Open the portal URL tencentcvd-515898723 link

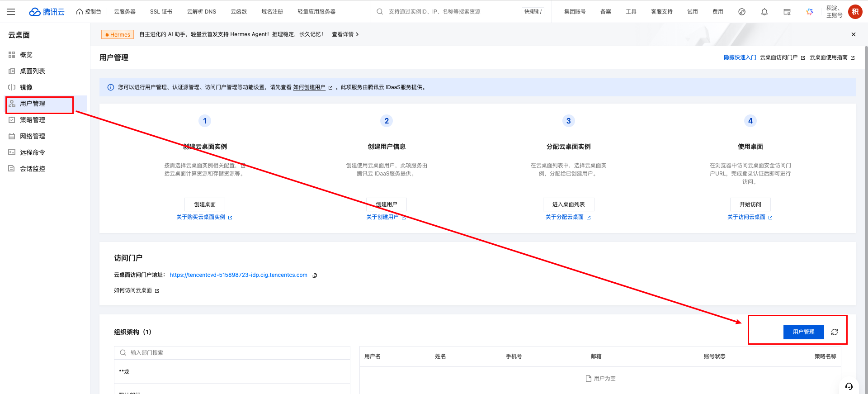click(x=238, y=275)
